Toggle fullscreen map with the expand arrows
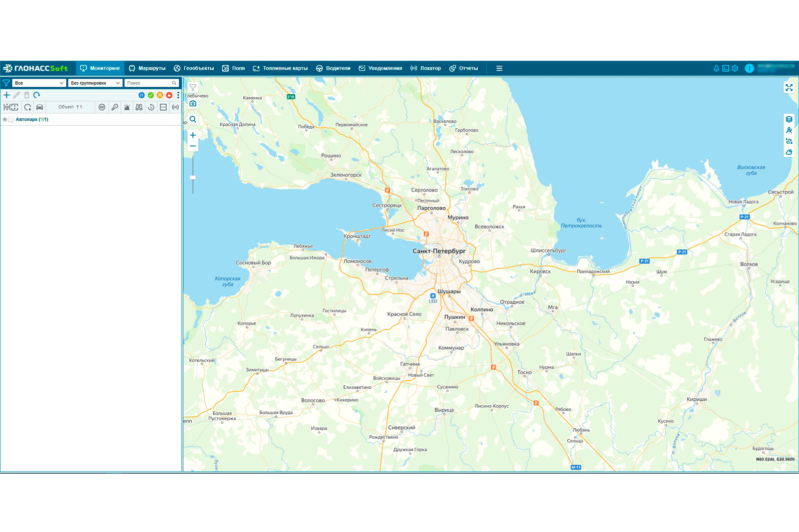This screenshot has width=799, height=532. click(789, 87)
